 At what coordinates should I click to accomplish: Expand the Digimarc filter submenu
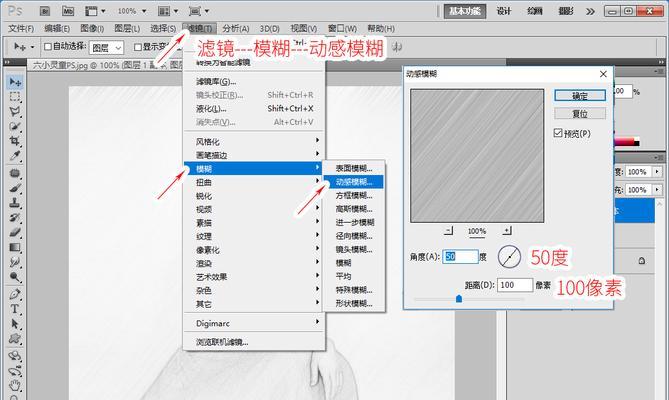254,323
